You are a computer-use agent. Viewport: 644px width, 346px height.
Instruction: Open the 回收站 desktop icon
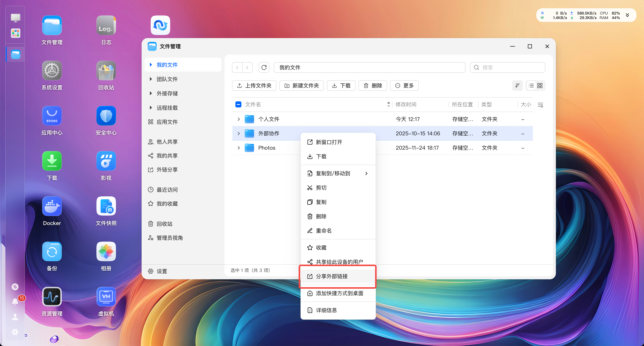tap(106, 71)
